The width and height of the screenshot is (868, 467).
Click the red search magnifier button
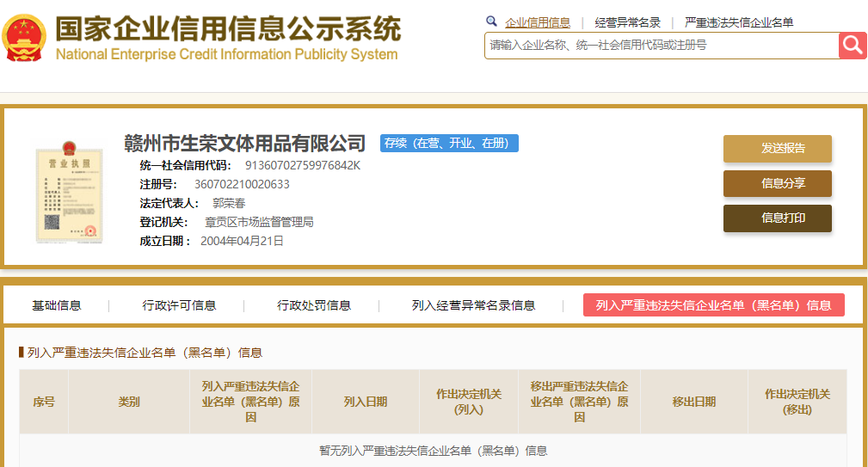[x=853, y=46]
